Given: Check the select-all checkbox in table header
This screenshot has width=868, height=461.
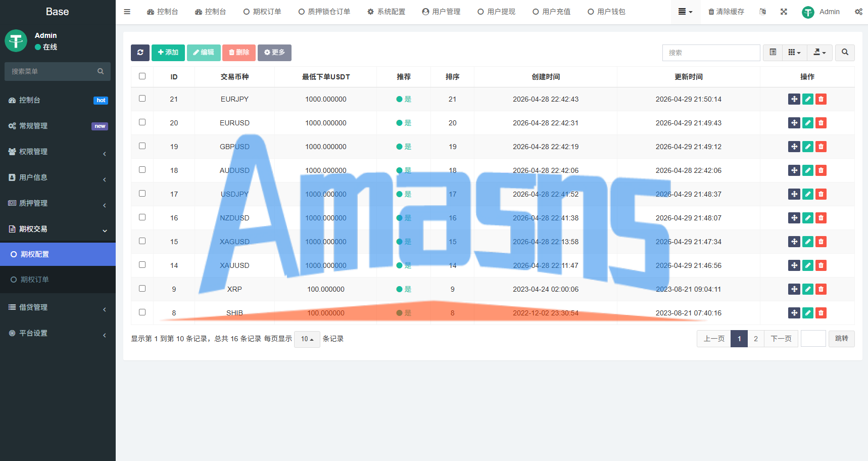Looking at the screenshot, I should (x=142, y=76).
